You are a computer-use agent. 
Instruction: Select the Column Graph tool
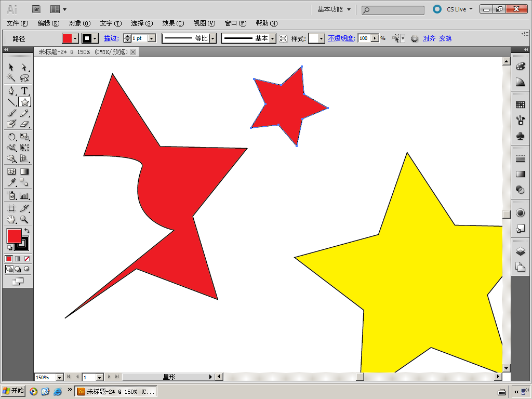(x=24, y=195)
